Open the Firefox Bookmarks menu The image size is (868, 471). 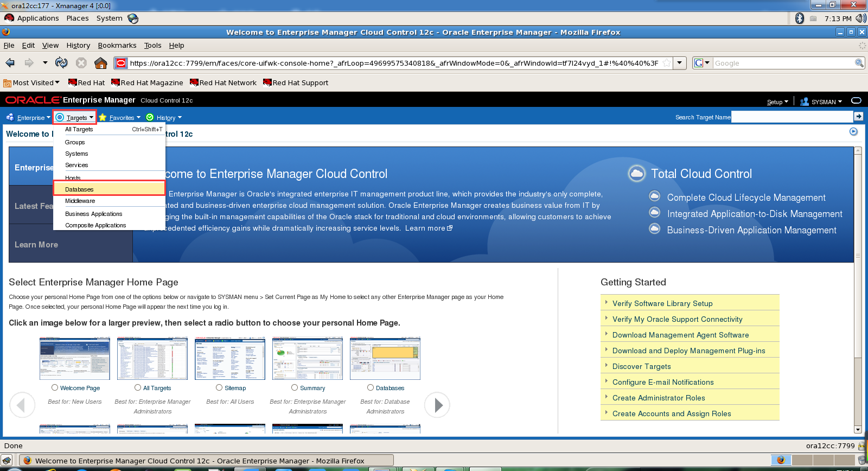point(117,46)
